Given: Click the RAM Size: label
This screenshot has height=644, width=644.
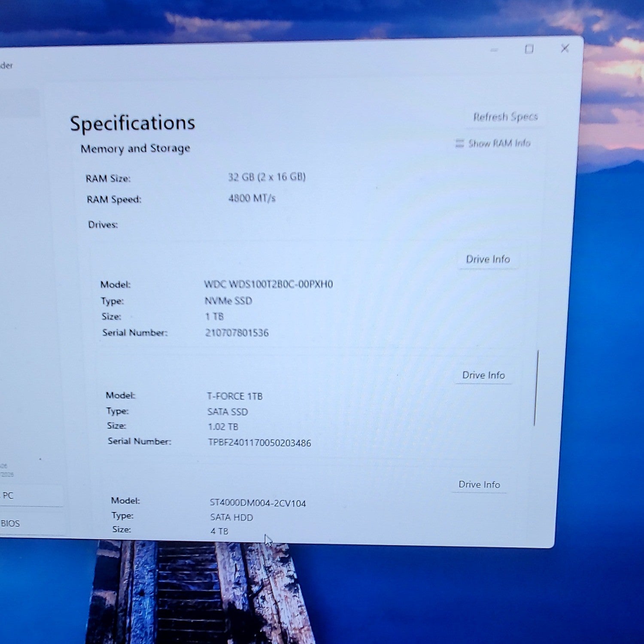Looking at the screenshot, I should pyautogui.click(x=108, y=178).
